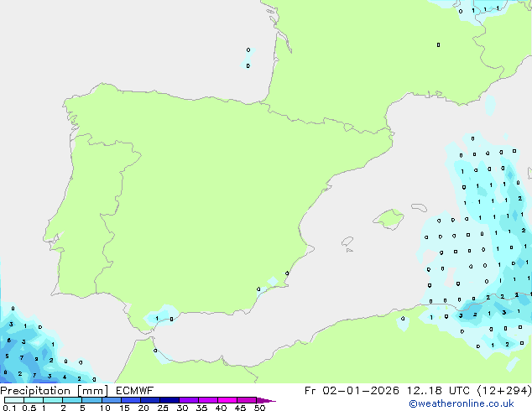Click the '0.5' legend scale label
Image resolution: width=532 pixels, height=411 pixels.
(29, 408)
